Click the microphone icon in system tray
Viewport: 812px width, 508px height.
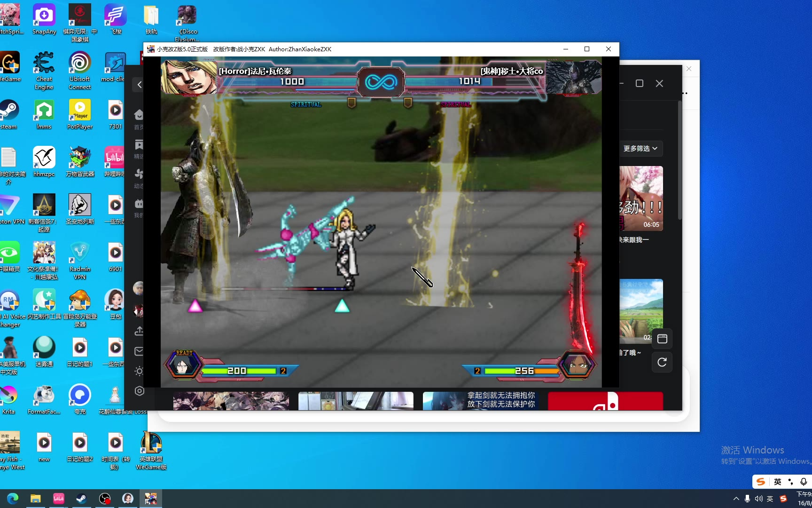pos(747,499)
